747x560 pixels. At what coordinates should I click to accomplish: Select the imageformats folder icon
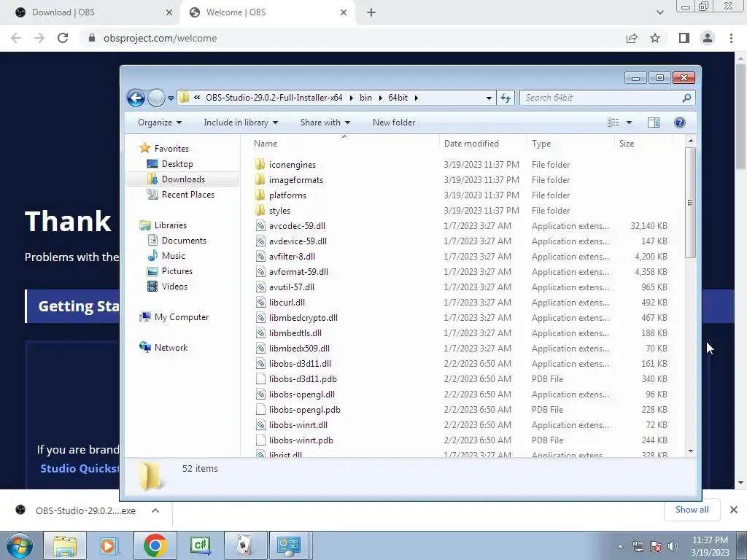260,179
